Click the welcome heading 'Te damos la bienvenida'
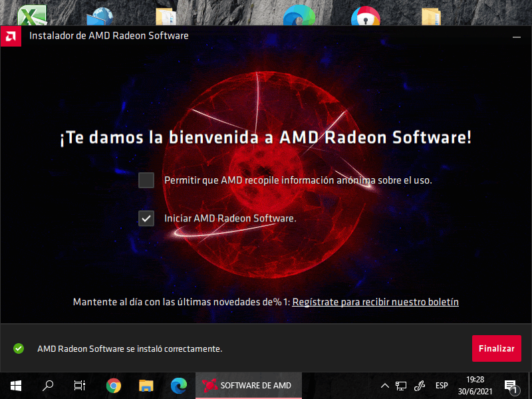This screenshot has height=399, width=532. 265,138
